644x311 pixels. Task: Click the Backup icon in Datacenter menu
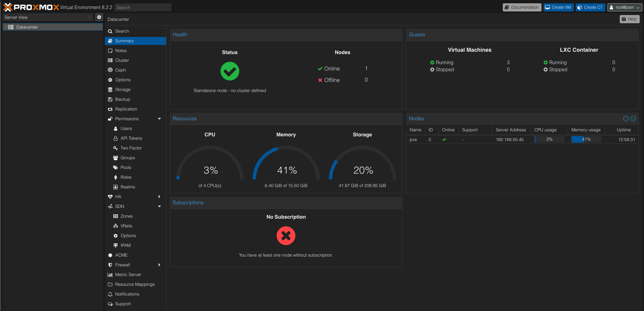click(x=110, y=99)
